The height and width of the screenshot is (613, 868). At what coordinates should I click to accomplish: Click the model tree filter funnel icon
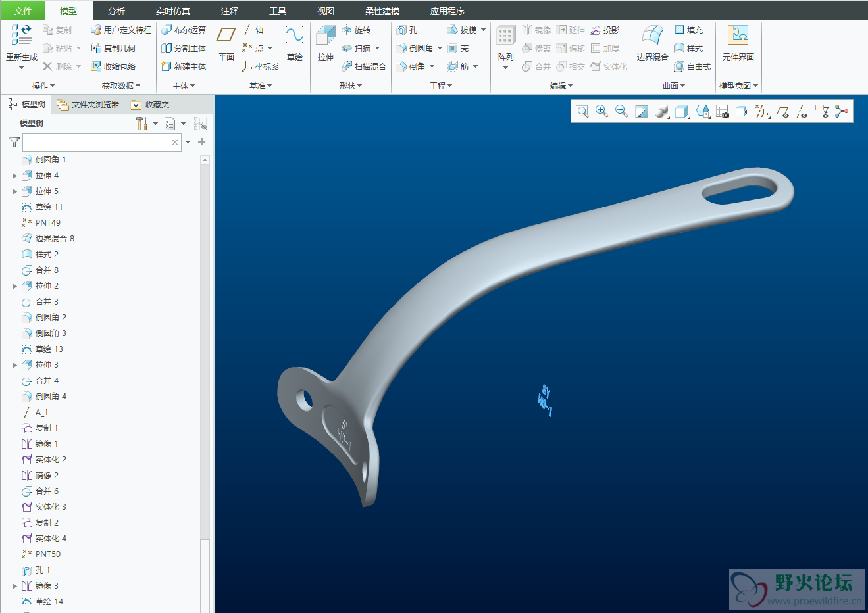click(14, 142)
